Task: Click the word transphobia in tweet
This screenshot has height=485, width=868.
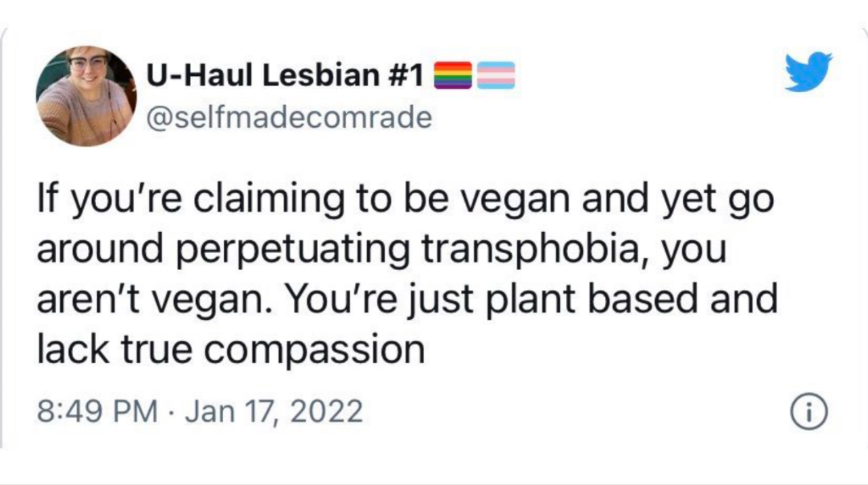Action: 534,250
